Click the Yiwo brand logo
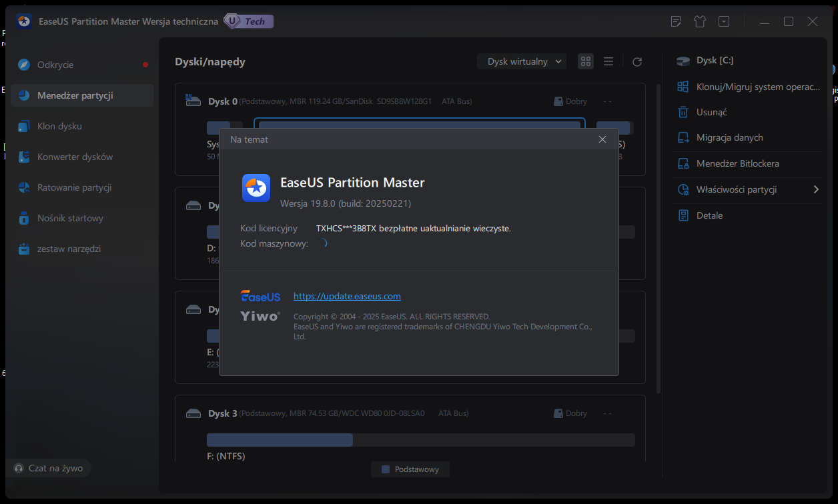838x504 pixels. 260,316
